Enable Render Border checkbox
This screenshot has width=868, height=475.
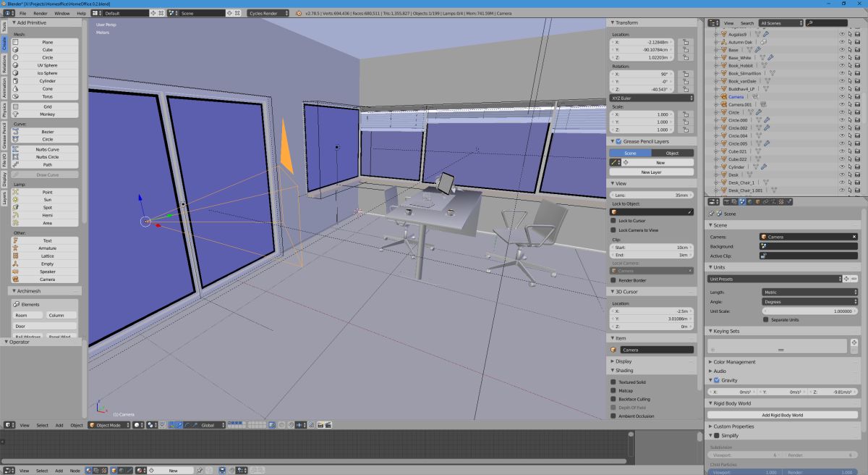pos(613,280)
